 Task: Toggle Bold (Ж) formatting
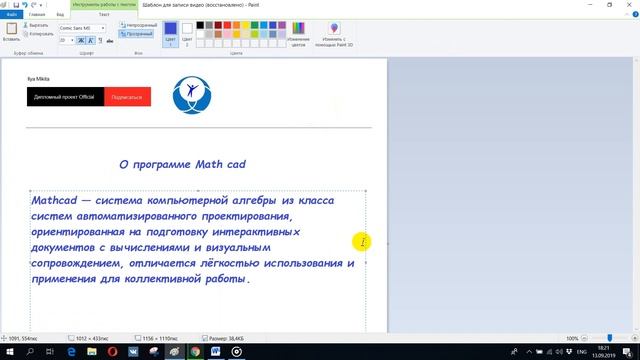pyautogui.click(x=81, y=40)
